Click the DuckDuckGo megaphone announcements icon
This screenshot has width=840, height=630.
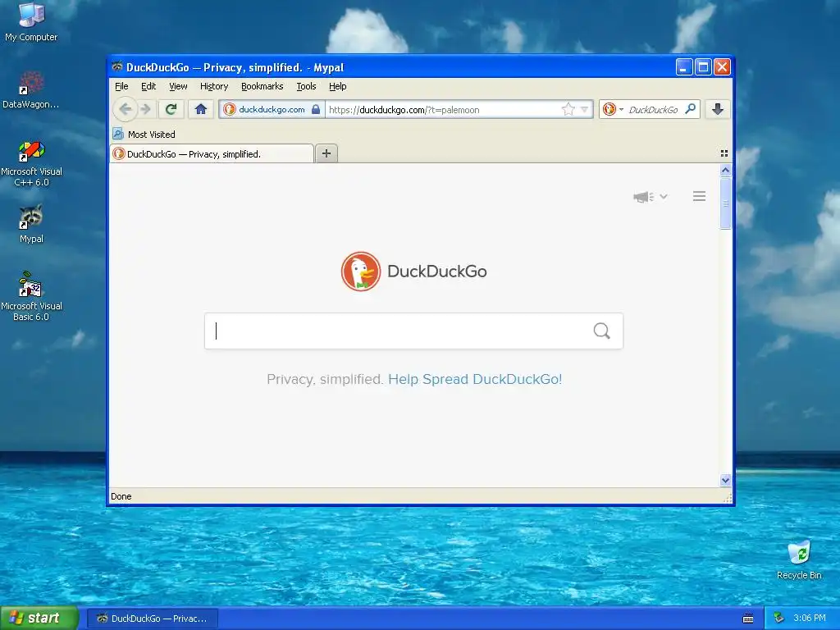click(x=643, y=197)
